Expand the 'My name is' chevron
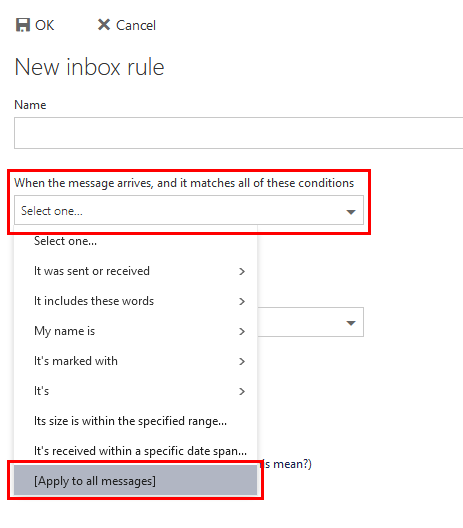 [x=242, y=331]
